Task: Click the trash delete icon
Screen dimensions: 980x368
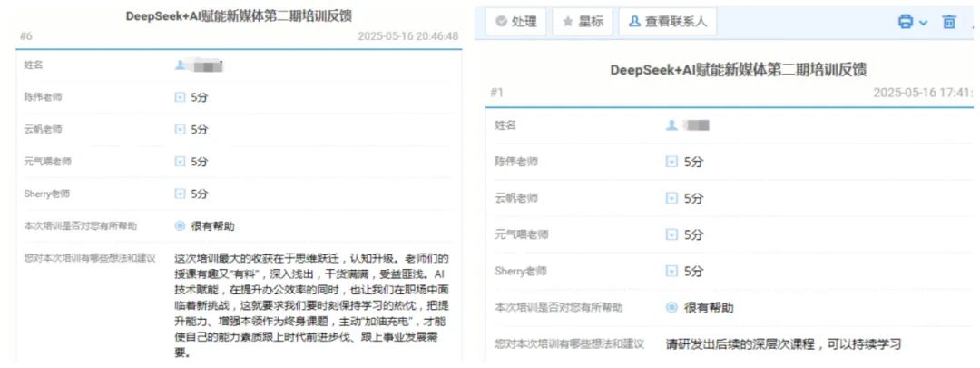Action: pos(949,22)
